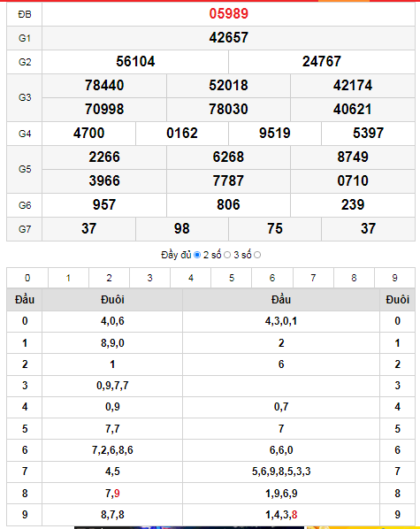
Task: Click the head values cell '4,3,0,1'
Action: point(281,321)
